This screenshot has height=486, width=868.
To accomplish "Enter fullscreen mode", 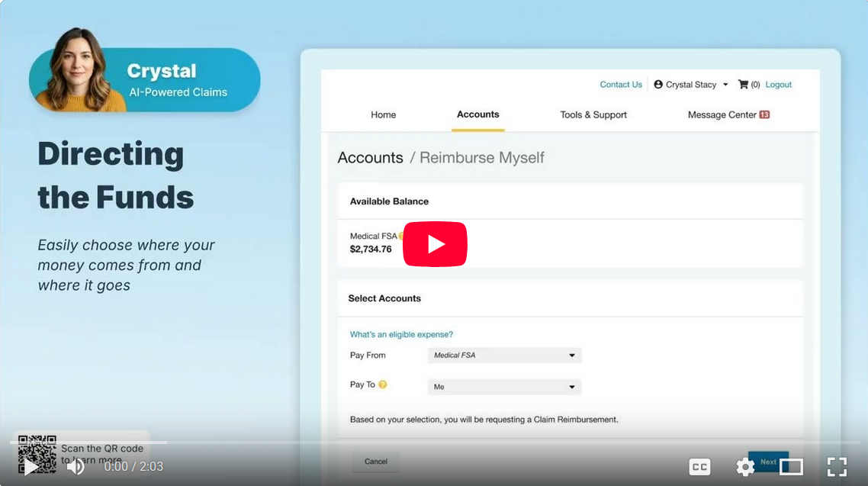I will tap(837, 467).
